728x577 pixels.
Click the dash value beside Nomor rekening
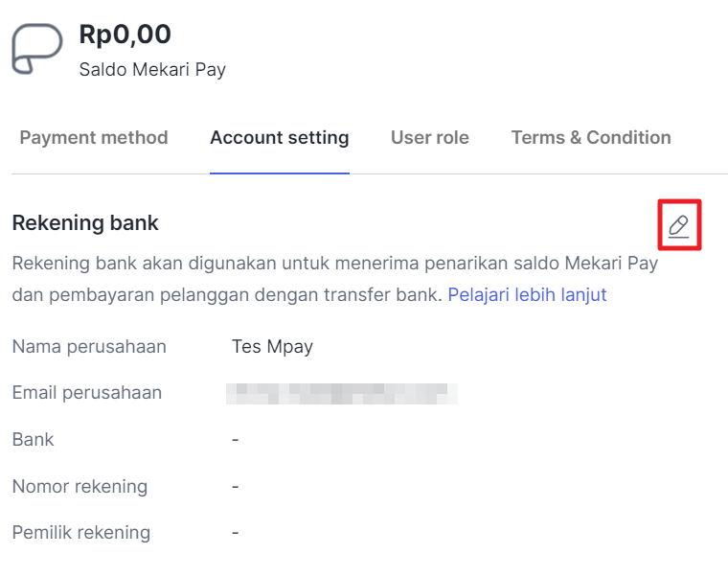pos(236,486)
